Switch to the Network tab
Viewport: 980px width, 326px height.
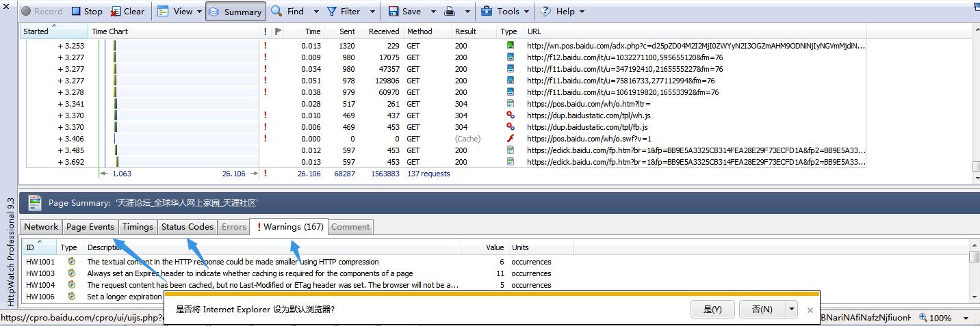[41, 227]
